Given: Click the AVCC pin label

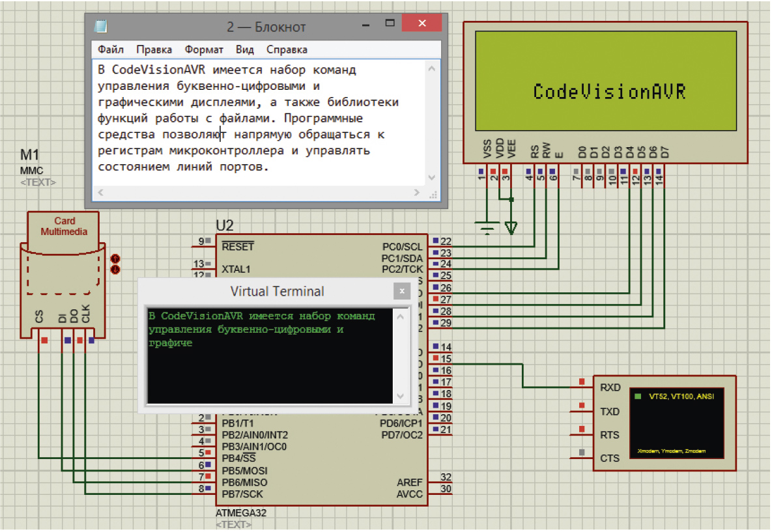Looking at the screenshot, I should (410, 494).
